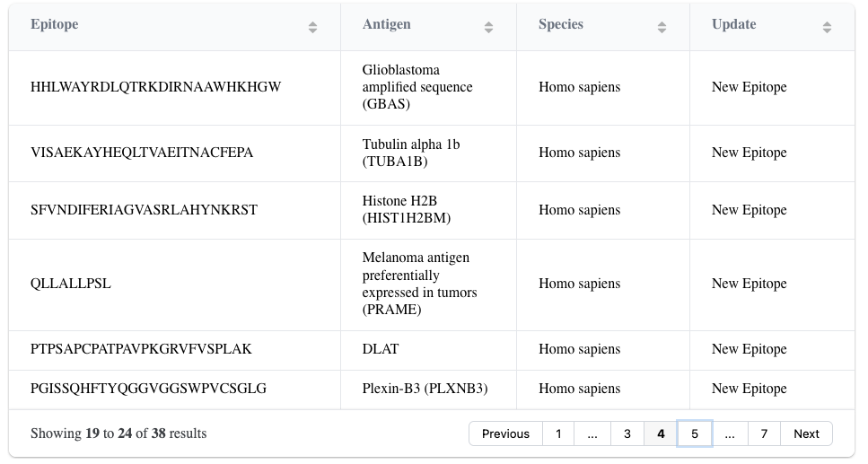Click the ellipsis after page 1
Viewport: 868px width, 464px height.
pos(592,433)
